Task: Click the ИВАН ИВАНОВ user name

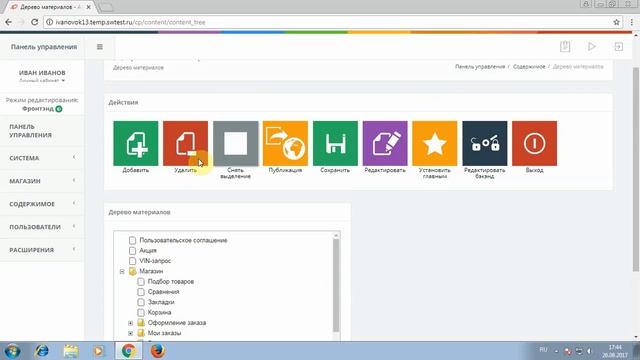Action: tap(42, 73)
